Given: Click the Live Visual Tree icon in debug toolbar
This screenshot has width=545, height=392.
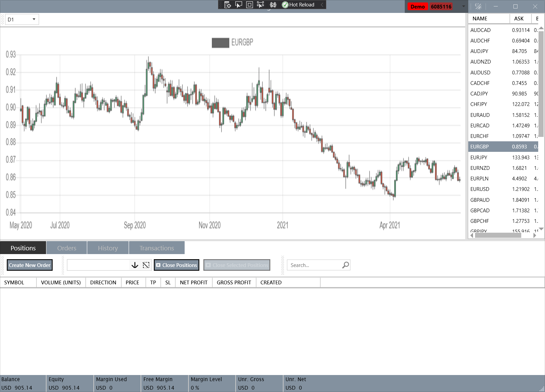Looking at the screenshot, I should coord(228,5).
